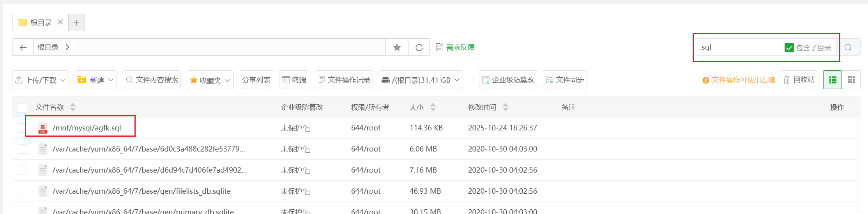868x214 pixels.
Task: Click the search magnifier button
Action: tap(848, 47)
